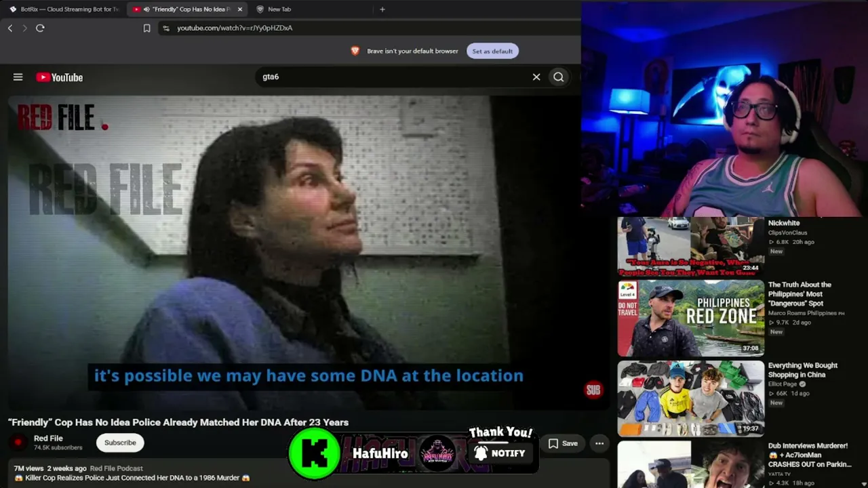Open "Everything We Bought Shopping in China" title

[803, 370]
